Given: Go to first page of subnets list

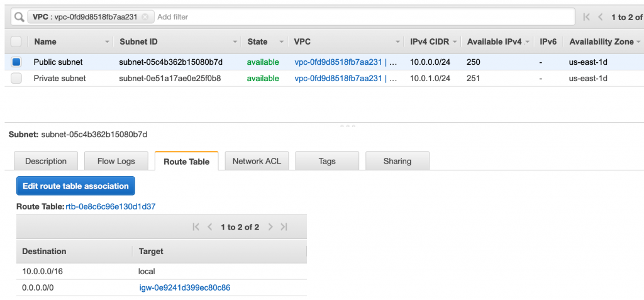Looking at the screenshot, I should (x=587, y=17).
